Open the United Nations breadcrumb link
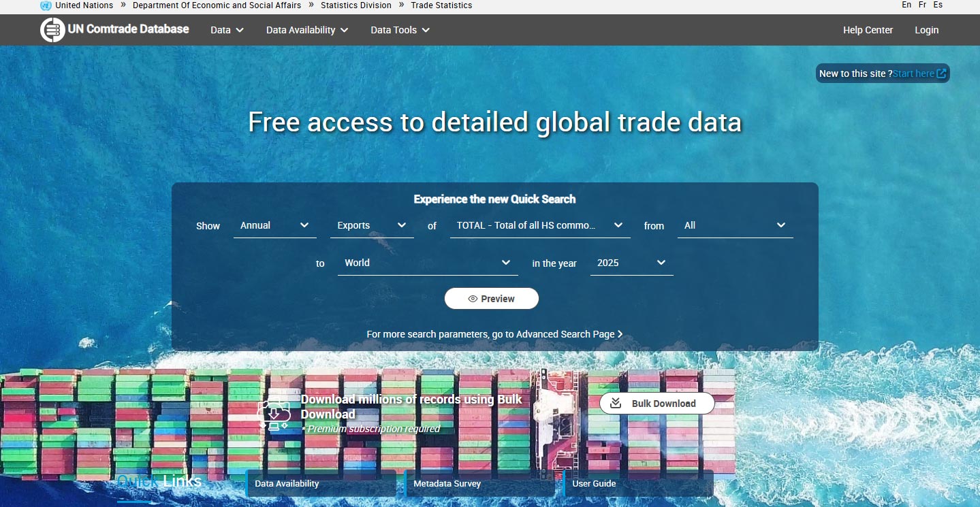The image size is (980, 507). click(x=84, y=5)
